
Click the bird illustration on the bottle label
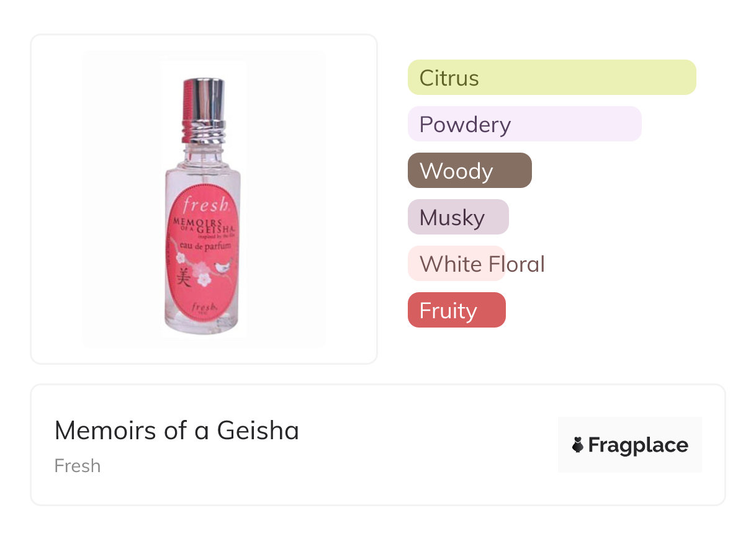222,267
